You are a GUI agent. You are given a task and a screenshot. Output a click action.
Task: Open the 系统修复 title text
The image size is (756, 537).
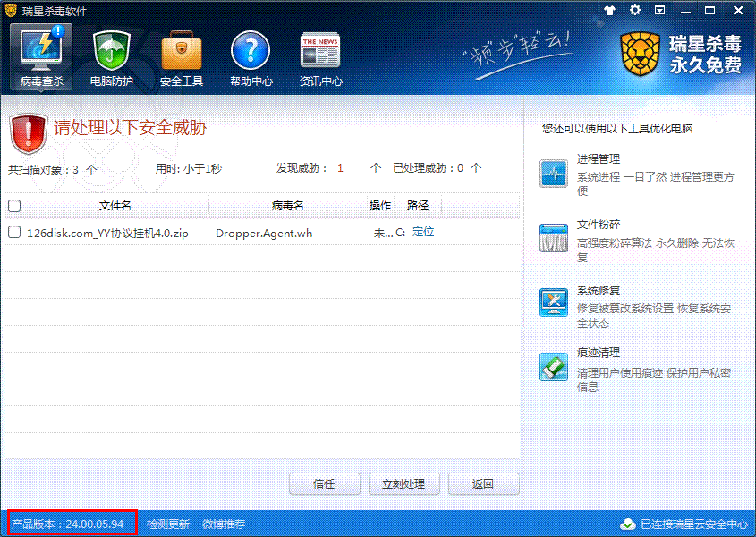[x=599, y=291]
